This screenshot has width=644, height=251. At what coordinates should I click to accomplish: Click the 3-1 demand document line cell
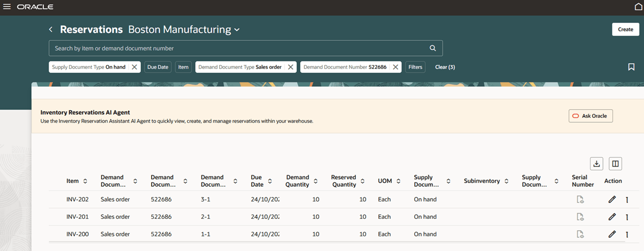206,200
